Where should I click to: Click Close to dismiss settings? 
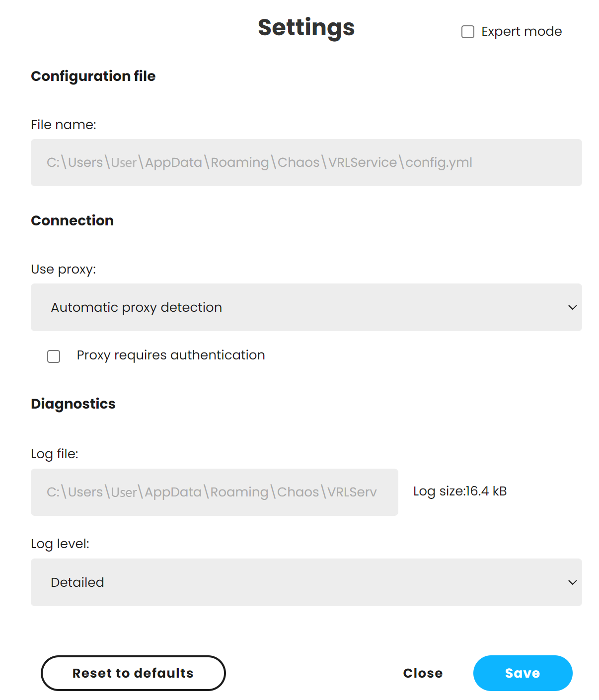423,673
